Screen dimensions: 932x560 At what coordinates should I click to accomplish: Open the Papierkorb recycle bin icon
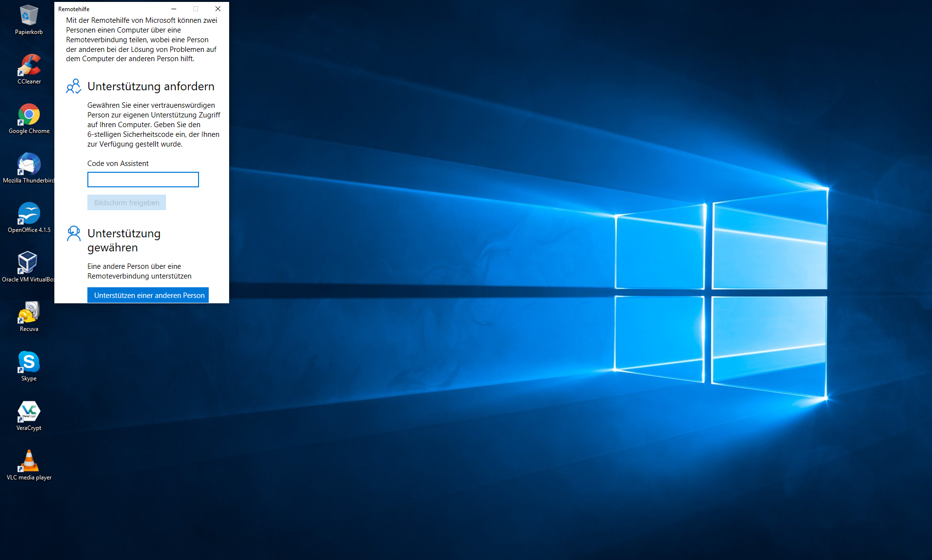(x=29, y=17)
